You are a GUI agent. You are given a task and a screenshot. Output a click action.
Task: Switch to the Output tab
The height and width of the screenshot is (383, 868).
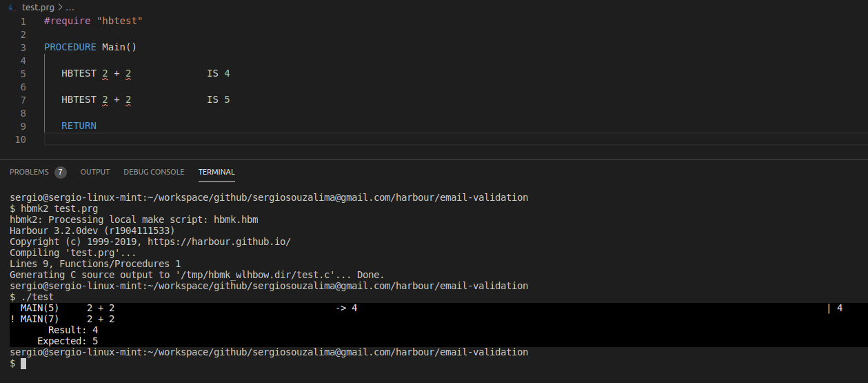pos(95,172)
